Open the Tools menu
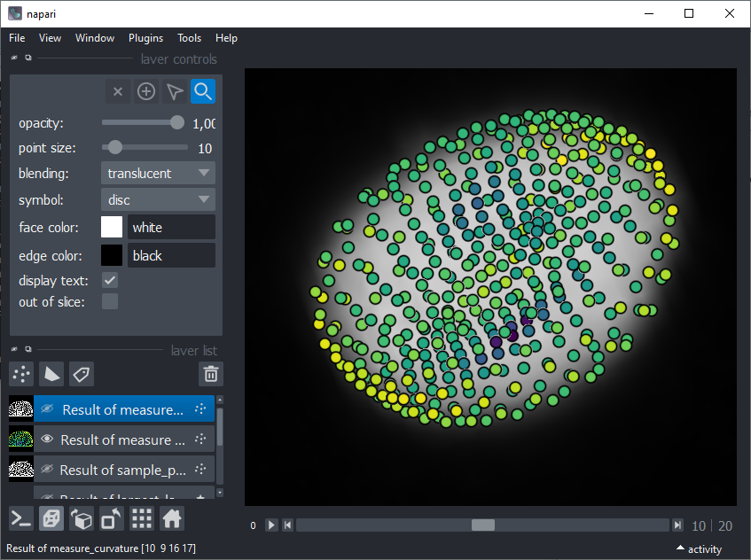This screenshot has width=751, height=560. pos(189,38)
